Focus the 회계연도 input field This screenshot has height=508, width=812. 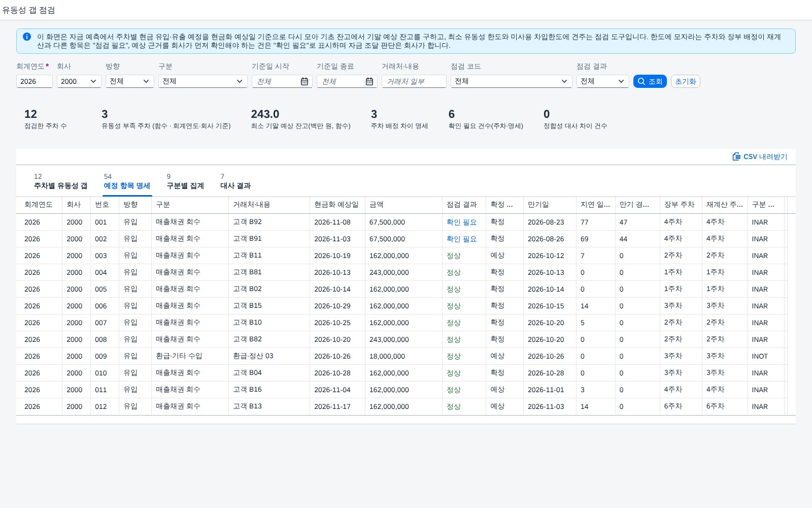[x=35, y=81]
